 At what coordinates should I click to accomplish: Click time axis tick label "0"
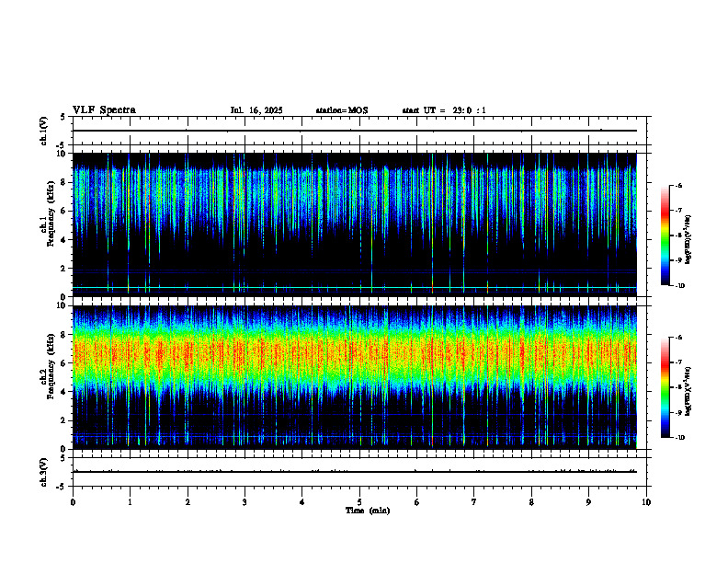coord(73,502)
